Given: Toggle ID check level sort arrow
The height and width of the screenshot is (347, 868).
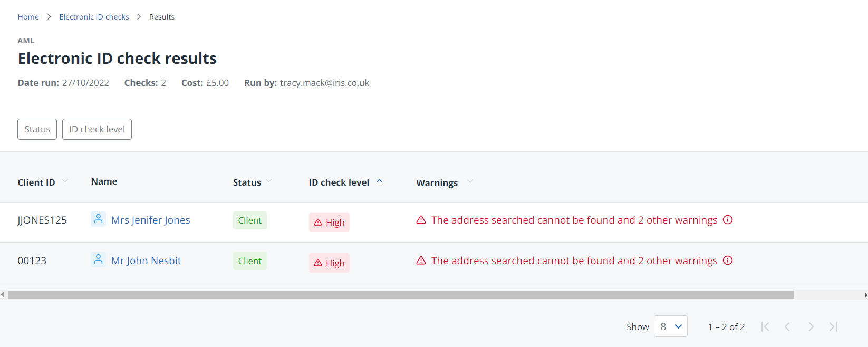Looking at the screenshot, I should tap(379, 181).
